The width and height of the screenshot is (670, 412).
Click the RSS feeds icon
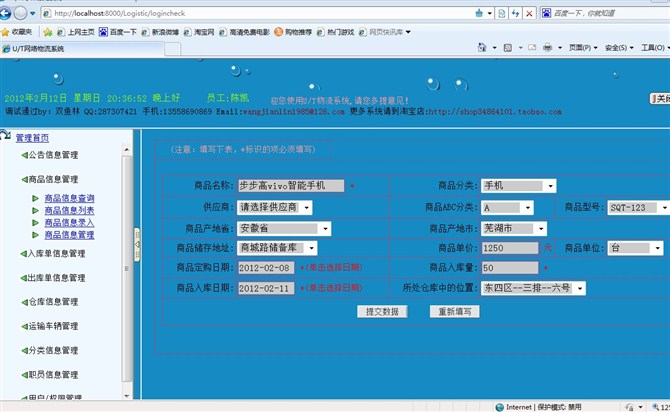coord(508,47)
